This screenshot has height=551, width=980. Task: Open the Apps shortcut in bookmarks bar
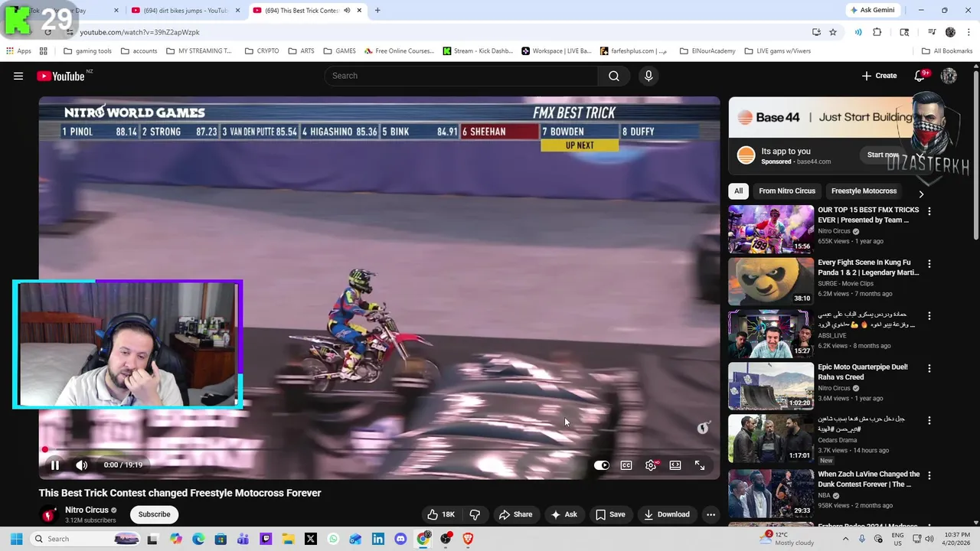pyautogui.click(x=18, y=51)
